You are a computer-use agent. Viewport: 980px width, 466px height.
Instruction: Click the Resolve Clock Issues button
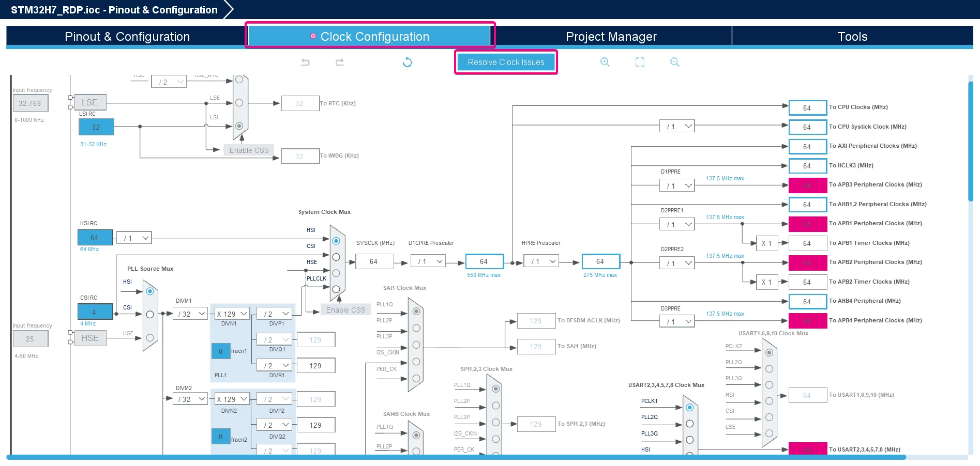(x=506, y=62)
